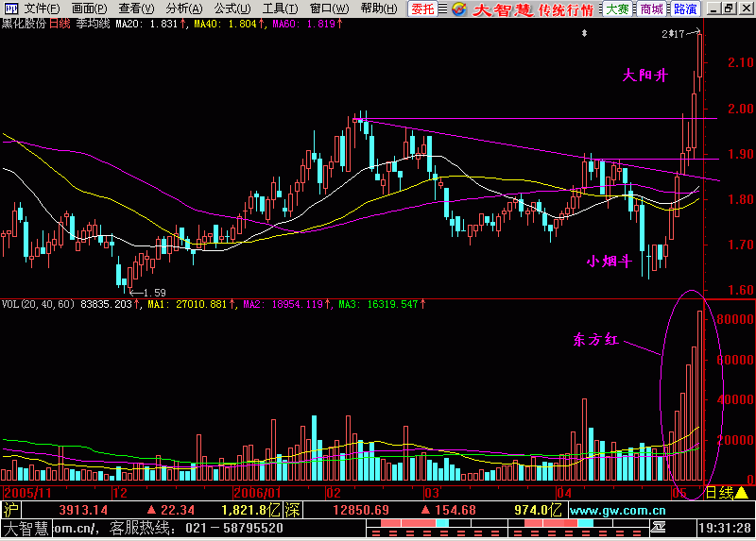Click the 深 market index label

coord(293,510)
